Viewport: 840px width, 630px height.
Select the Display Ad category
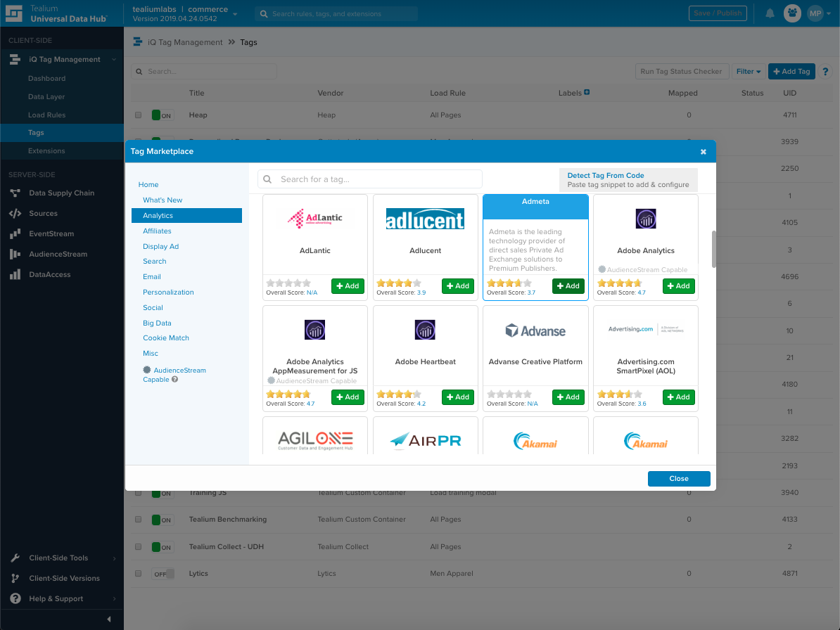pyautogui.click(x=160, y=246)
